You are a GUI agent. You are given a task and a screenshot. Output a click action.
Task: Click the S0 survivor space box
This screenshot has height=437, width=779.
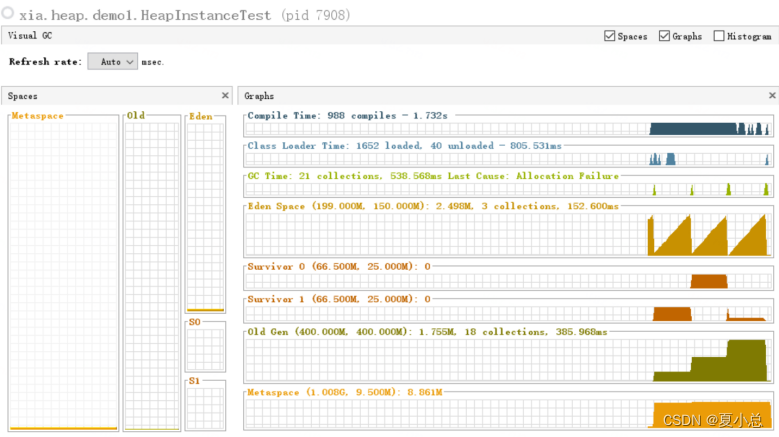(205, 350)
